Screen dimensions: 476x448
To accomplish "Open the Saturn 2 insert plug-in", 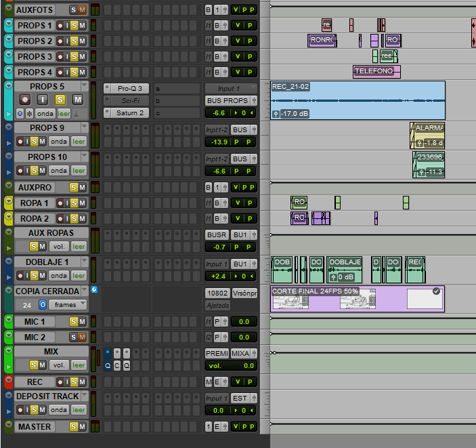I will (x=129, y=113).
